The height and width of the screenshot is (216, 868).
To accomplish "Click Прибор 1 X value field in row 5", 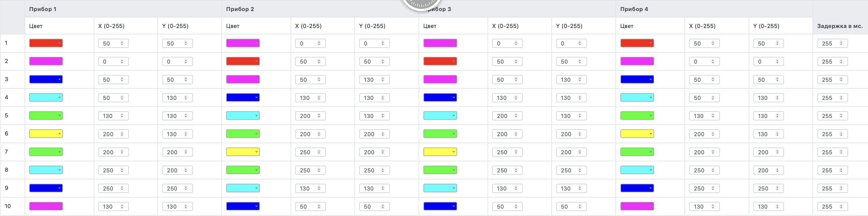I will click(x=109, y=116).
